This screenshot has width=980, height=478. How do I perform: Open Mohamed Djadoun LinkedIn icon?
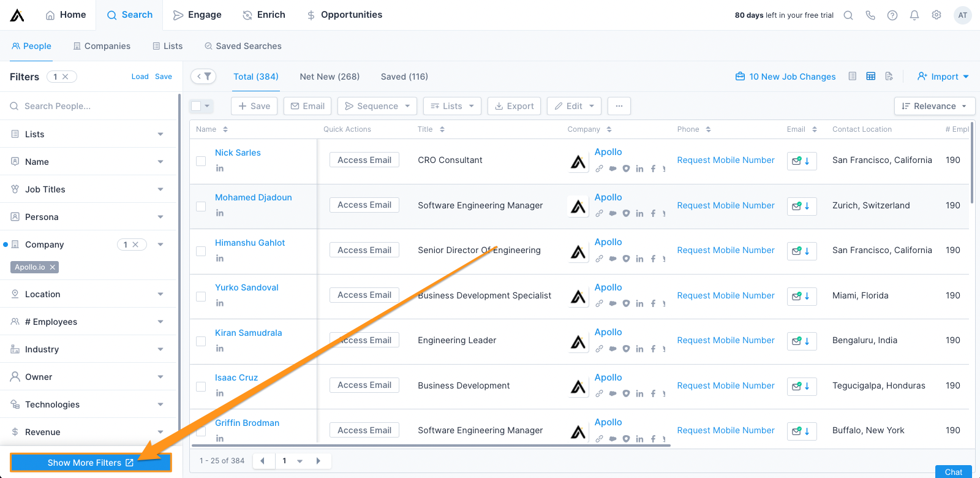pos(220,213)
